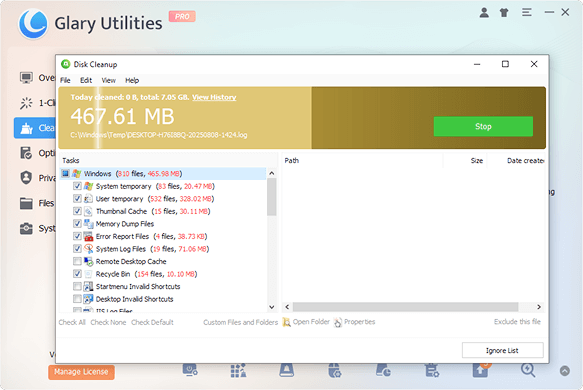
Task: Uncheck System Log Files checkbox
Action: pyautogui.click(x=77, y=249)
